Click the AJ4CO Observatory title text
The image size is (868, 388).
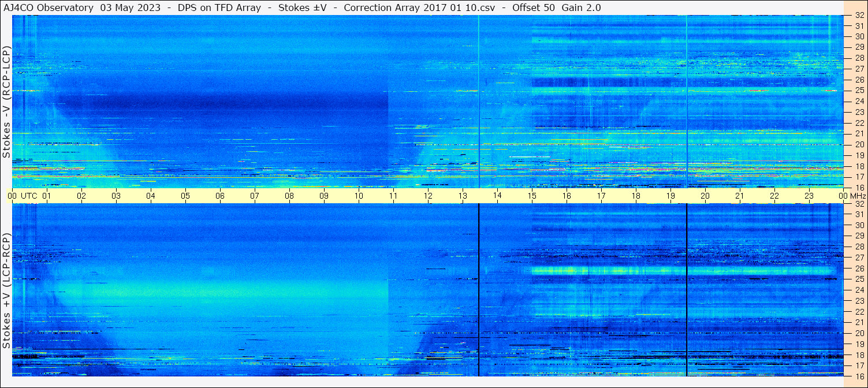(x=49, y=8)
